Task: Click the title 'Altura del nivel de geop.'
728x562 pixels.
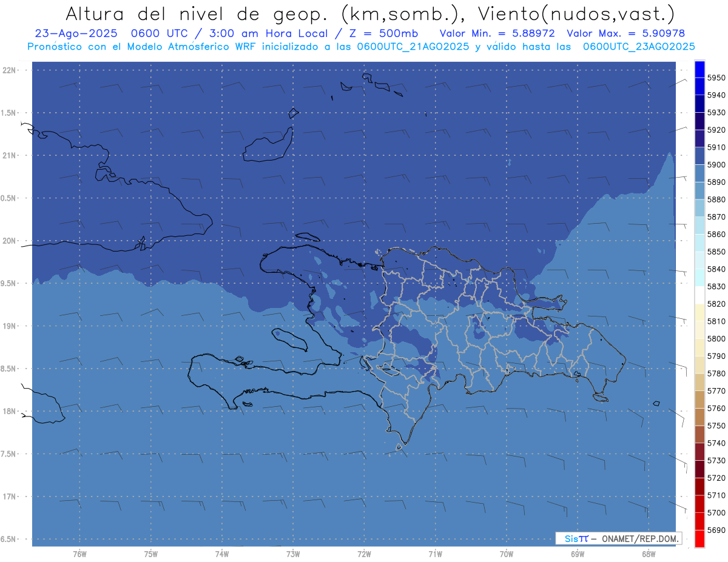Action: (x=197, y=13)
